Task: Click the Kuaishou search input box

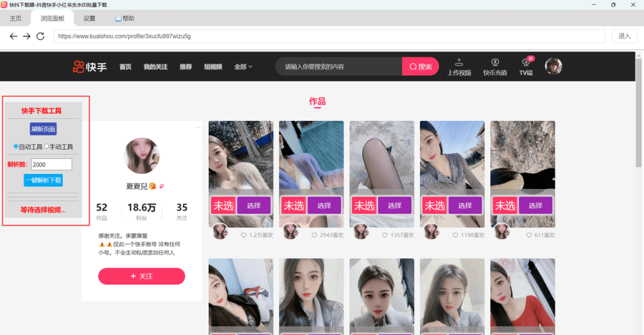Action: (x=338, y=67)
